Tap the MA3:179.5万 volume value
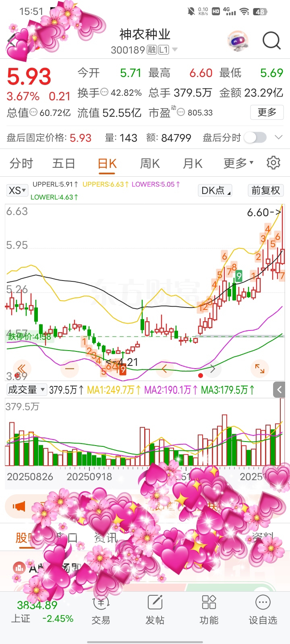This screenshot has height=644, width=290. coord(228,390)
